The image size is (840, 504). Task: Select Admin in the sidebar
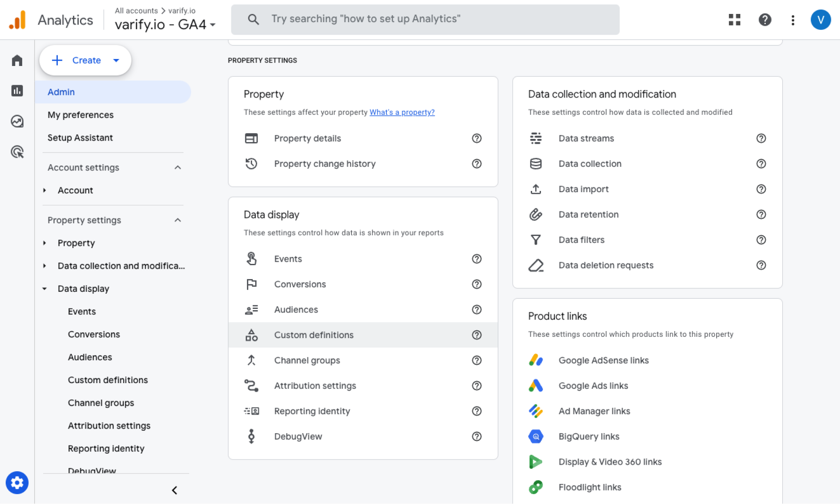tap(113, 92)
